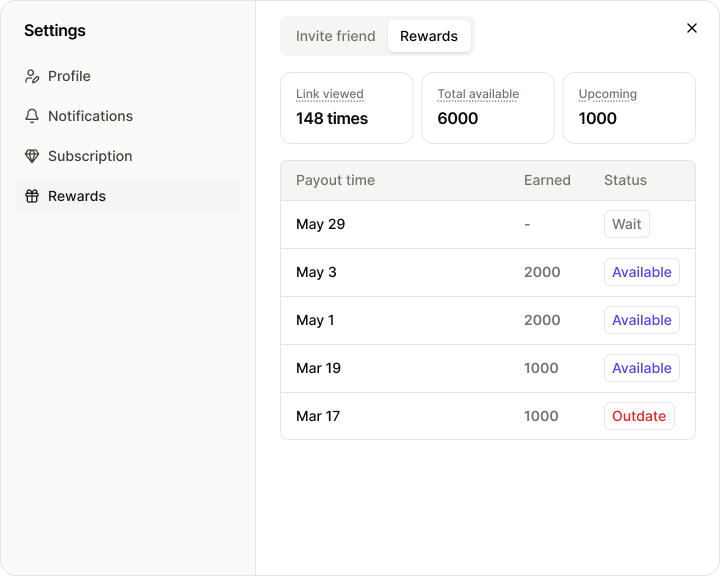Open Notifications settings label

pyautogui.click(x=90, y=116)
